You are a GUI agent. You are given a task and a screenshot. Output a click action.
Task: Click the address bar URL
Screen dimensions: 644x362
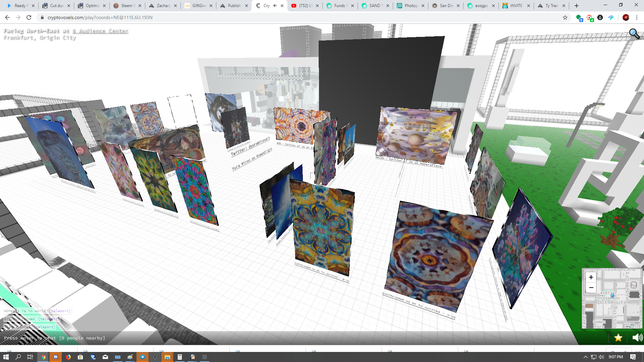pyautogui.click(x=100, y=17)
